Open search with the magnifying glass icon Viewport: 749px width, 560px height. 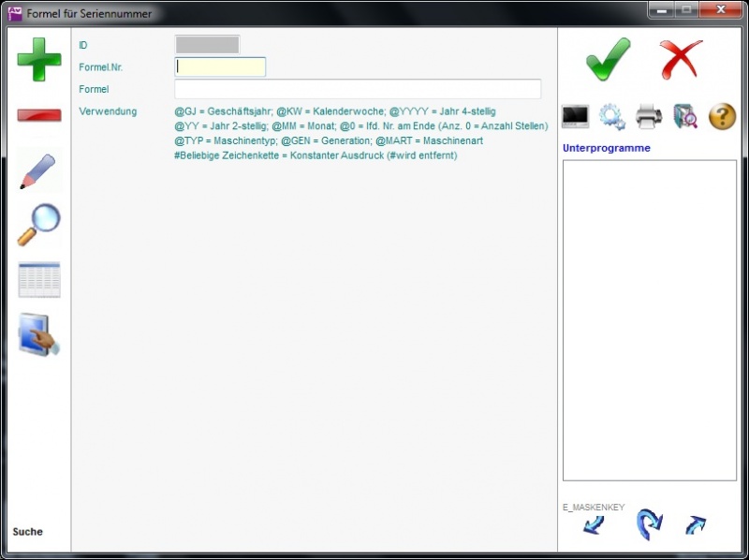point(39,225)
